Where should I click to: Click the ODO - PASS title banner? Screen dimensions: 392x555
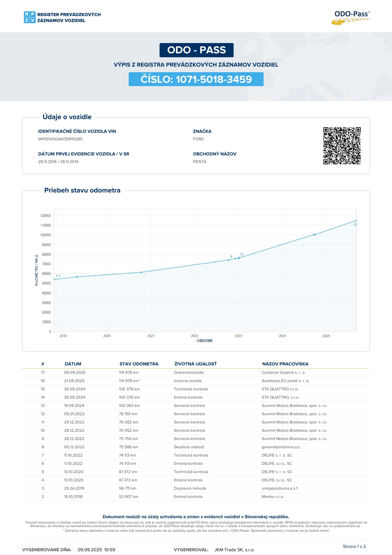pyautogui.click(x=196, y=50)
